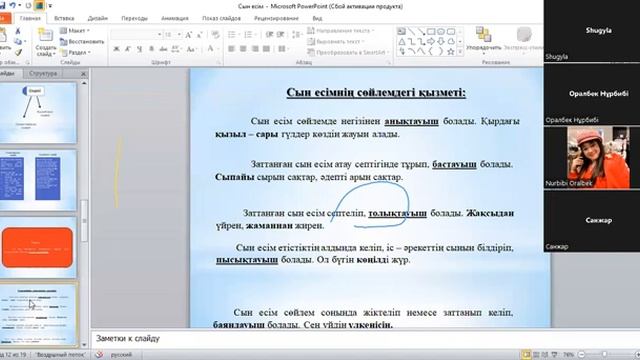Click the Восстановить button
The image size is (640, 360).
click(82, 42)
